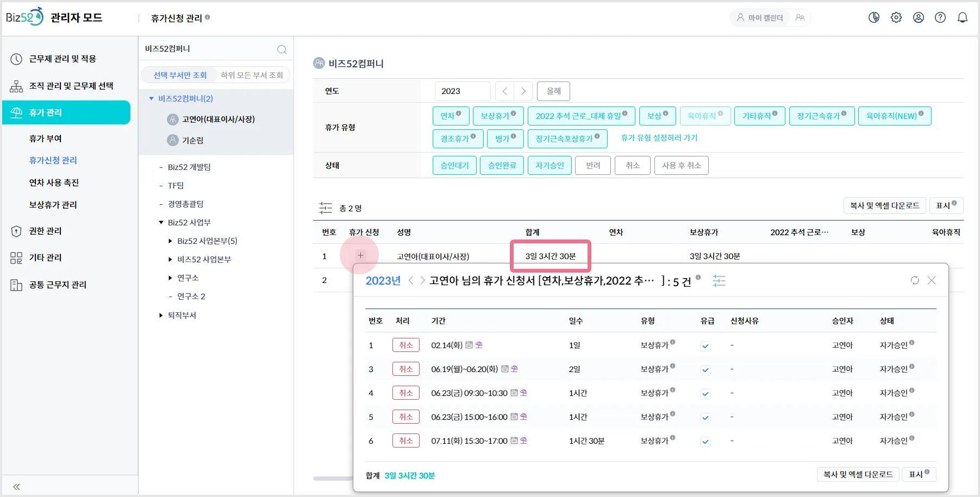Switch to 하위 모든 부서 조회 tab

click(252, 75)
